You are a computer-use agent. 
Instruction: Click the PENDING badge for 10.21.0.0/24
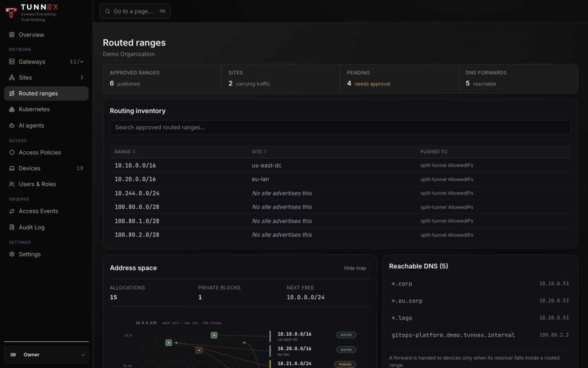point(345,364)
